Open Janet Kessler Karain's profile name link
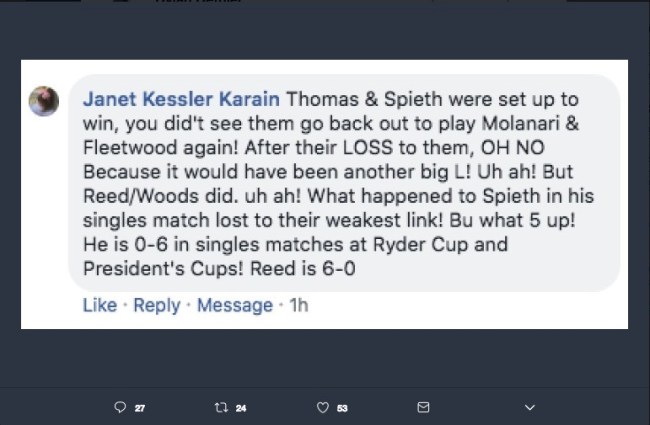Image resolution: width=650 pixels, height=425 pixels. 183,101
